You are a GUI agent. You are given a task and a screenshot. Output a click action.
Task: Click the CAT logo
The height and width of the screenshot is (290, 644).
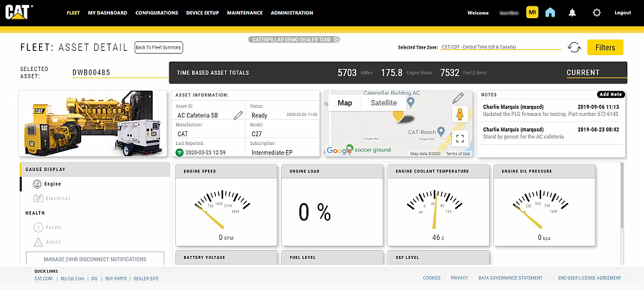pos(19,12)
